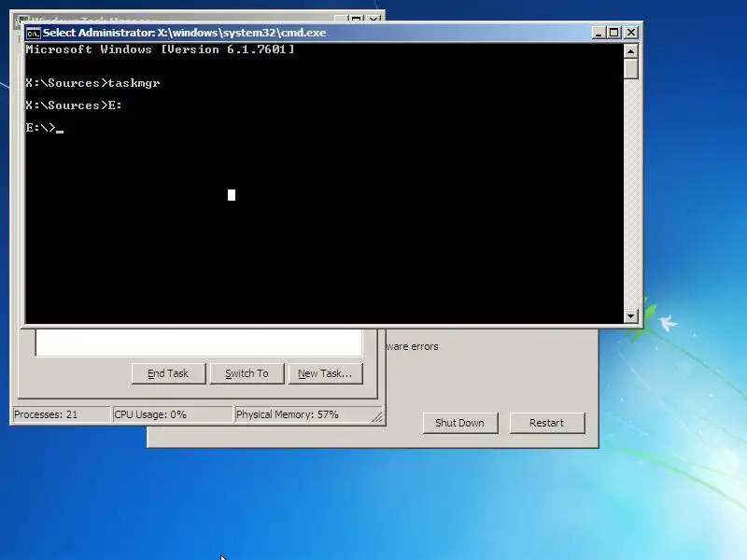The width and height of the screenshot is (747, 560).
Task: Open New Task dialog in Task Manager
Action: click(x=325, y=374)
